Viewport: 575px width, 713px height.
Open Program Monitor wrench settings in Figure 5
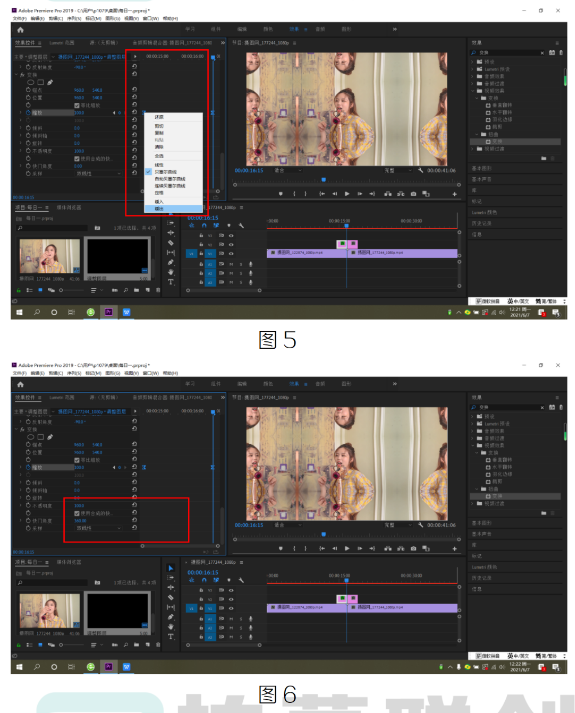[420, 171]
